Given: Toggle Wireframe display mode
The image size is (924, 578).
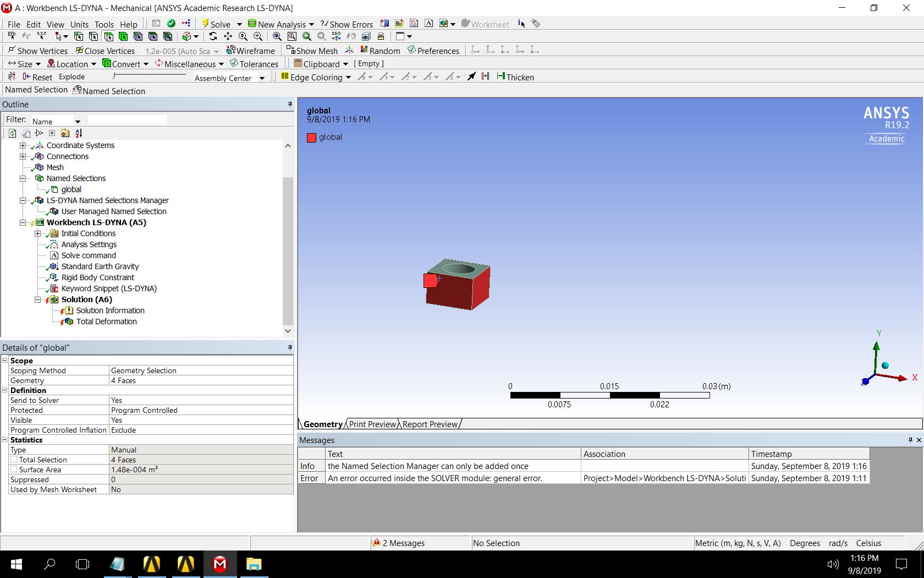Looking at the screenshot, I should tap(251, 51).
